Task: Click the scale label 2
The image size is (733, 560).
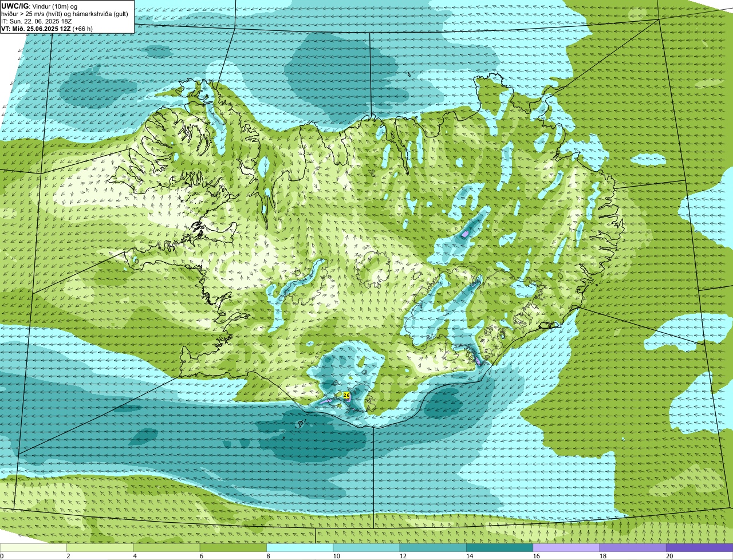Action: pos(68,556)
